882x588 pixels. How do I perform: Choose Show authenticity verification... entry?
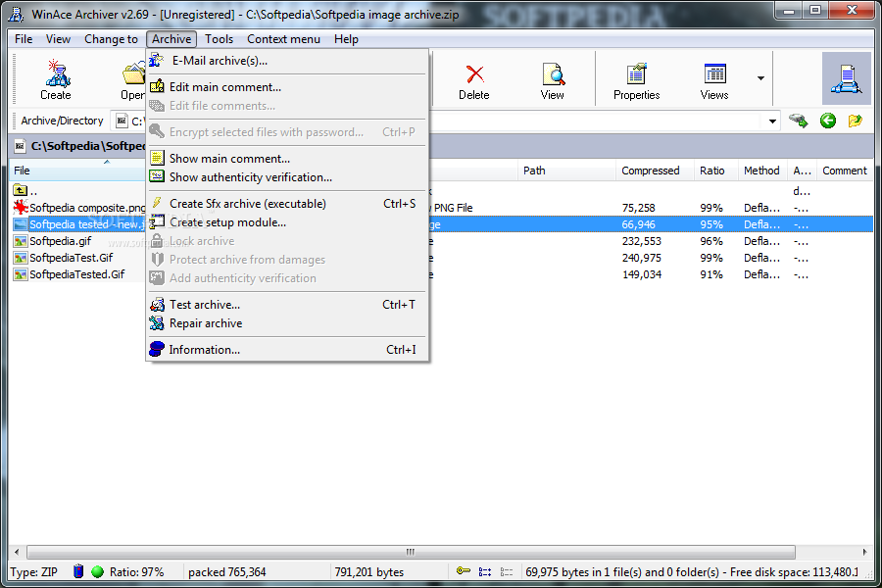pyautogui.click(x=287, y=177)
